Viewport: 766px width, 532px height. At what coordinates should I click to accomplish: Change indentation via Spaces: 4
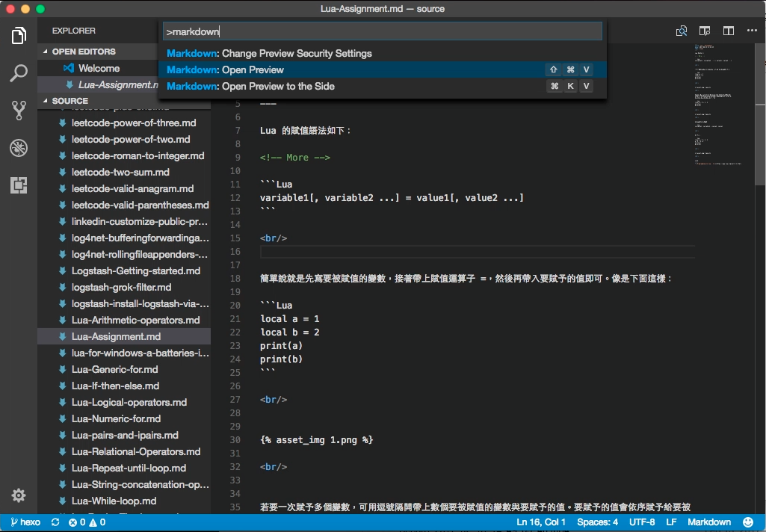(x=597, y=522)
